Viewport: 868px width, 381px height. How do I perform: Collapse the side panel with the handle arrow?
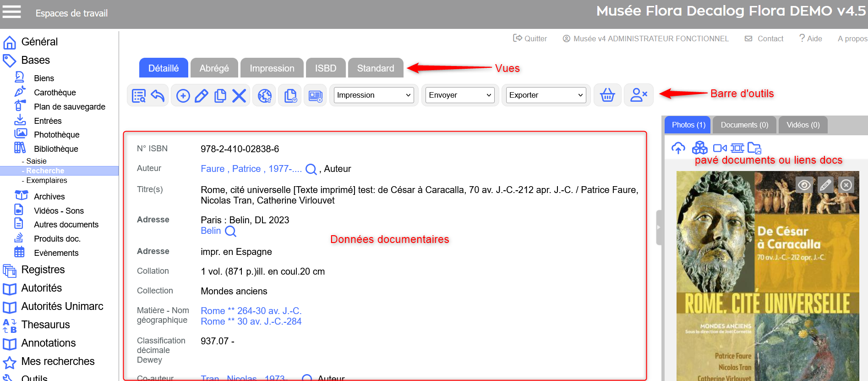pyautogui.click(x=659, y=227)
